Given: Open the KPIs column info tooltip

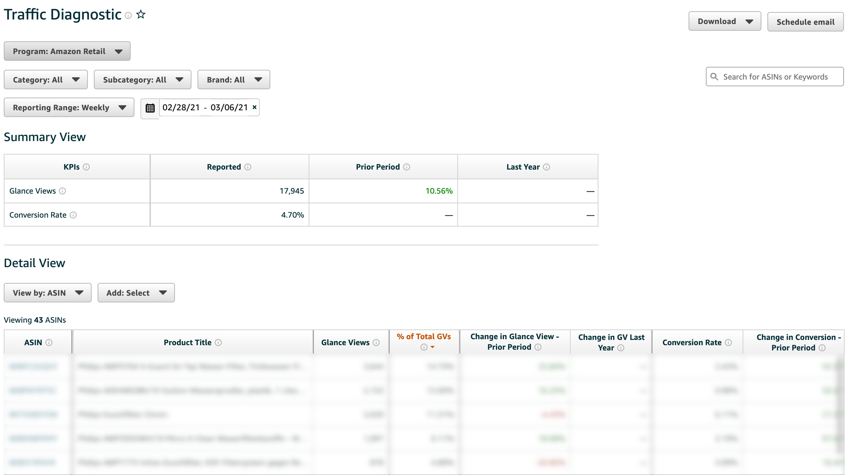Looking at the screenshot, I should coord(87,167).
